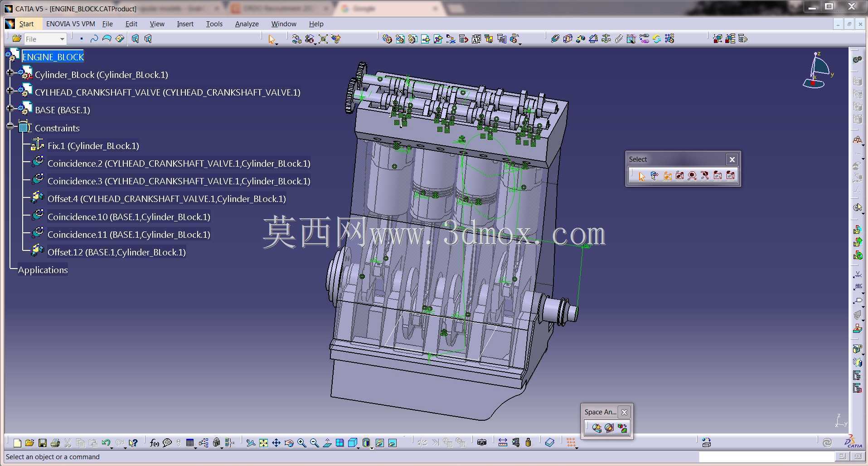This screenshot has width=868, height=466.
Task: Click the Undo icon
Action: coord(106,443)
